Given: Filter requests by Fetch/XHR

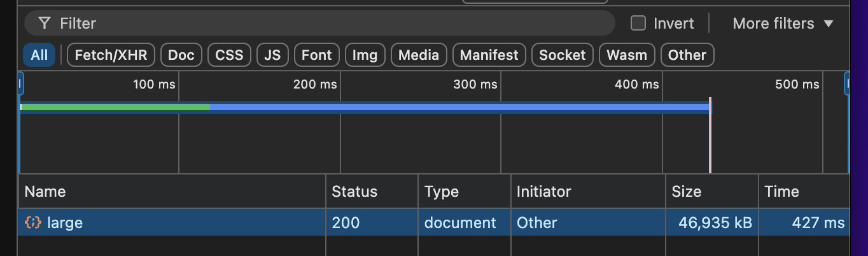Looking at the screenshot, I should point(111,55).
